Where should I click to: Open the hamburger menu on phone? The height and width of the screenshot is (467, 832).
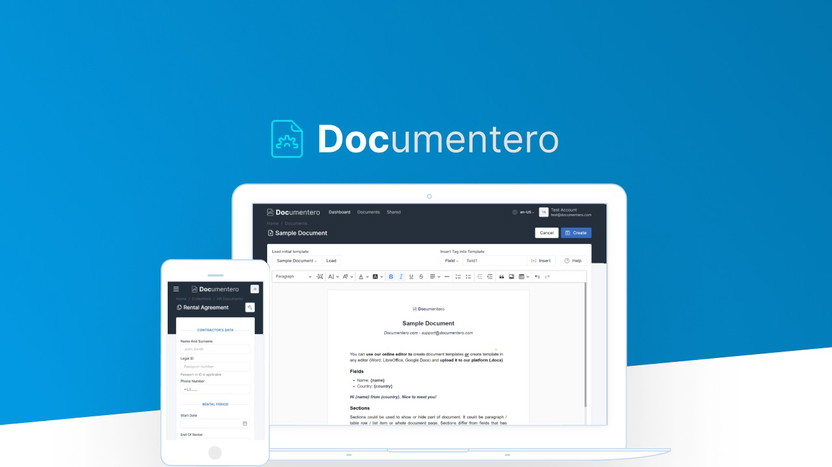pyautogui.click(x=177, y=289)
